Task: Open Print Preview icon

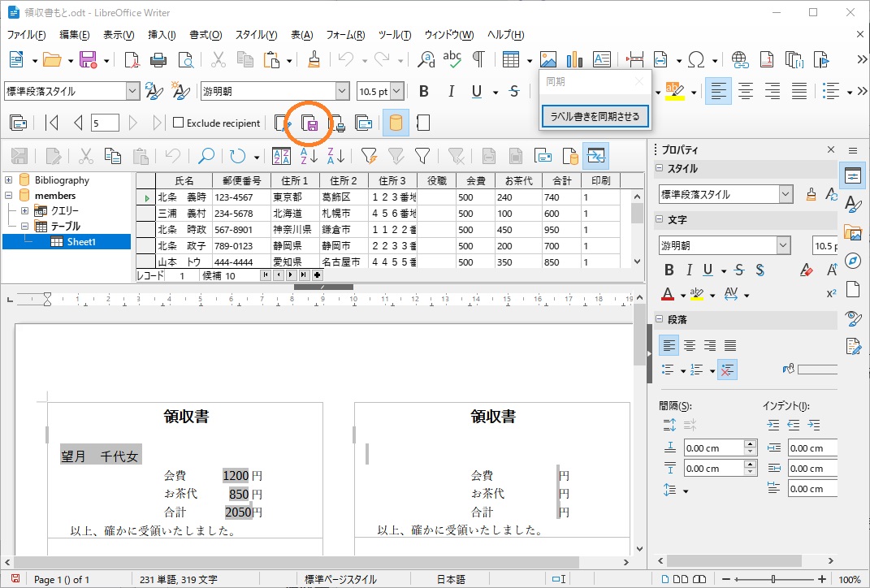Action: tap(185, 59)
